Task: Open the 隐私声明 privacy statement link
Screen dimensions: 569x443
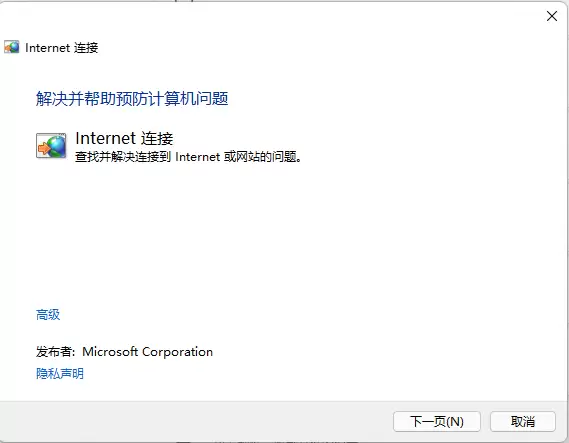Action: [x=60, y=373]
